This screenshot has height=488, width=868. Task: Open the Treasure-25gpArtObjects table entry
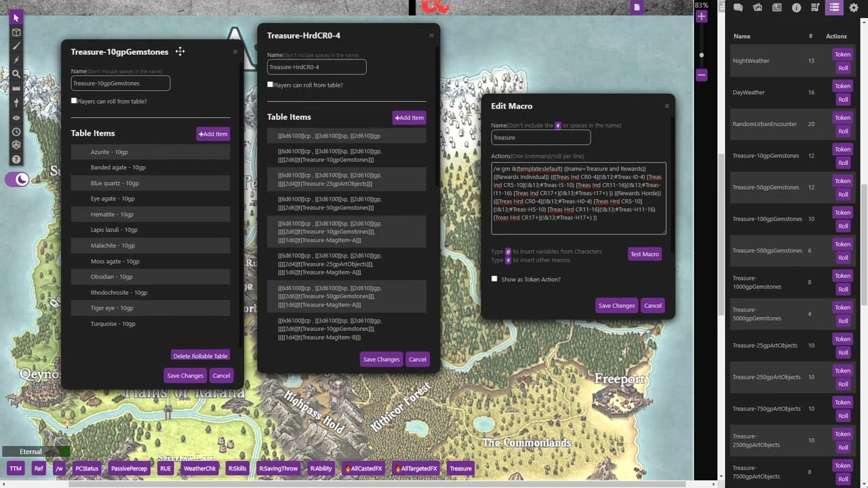click(765, 346)
